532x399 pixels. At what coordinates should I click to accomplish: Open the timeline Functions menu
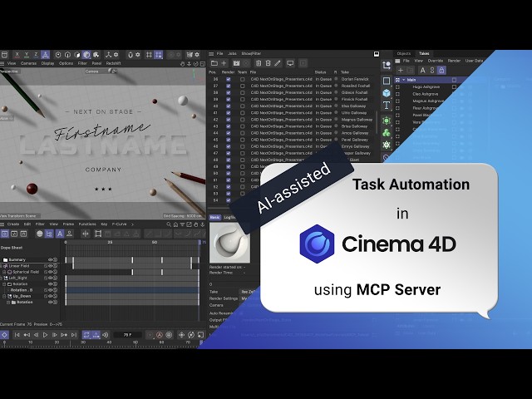pyautogui.click(x=87, y=224)
